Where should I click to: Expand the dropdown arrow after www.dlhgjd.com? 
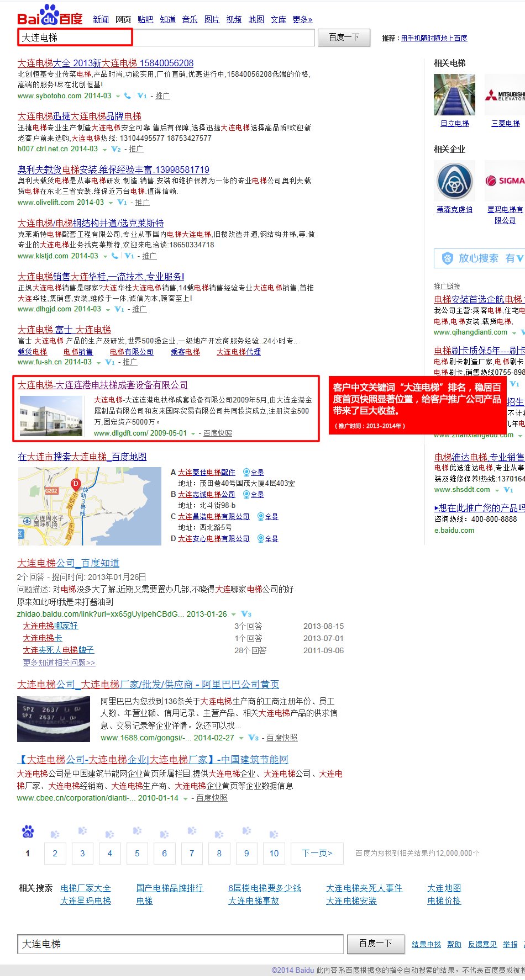(x=108, y=310)
